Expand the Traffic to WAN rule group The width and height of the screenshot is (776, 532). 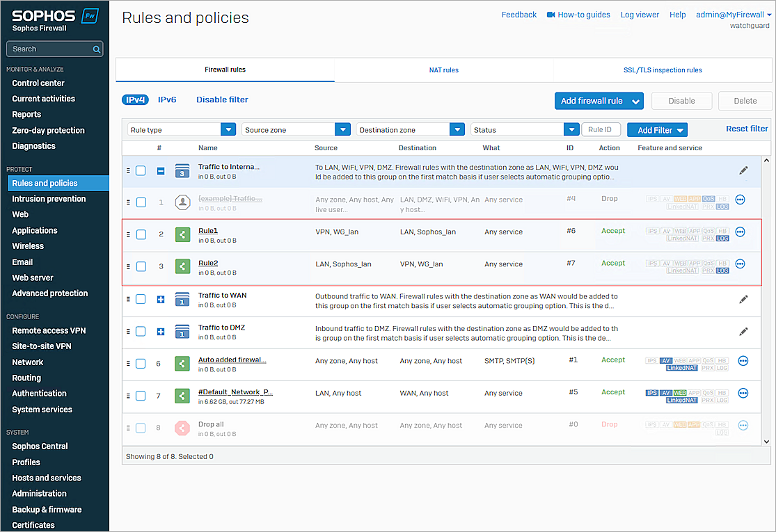161,299
